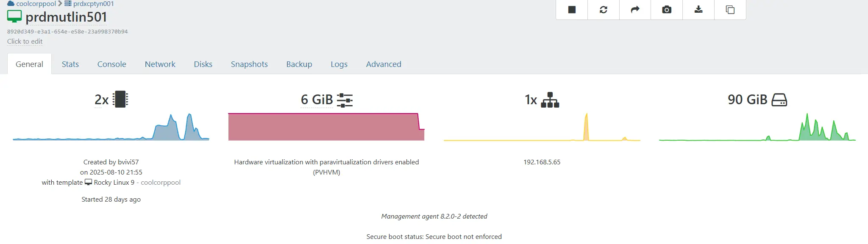Click the Migrate VM arrow icon
This screenshot has height=244, width=868.
(x=635, y=10)
